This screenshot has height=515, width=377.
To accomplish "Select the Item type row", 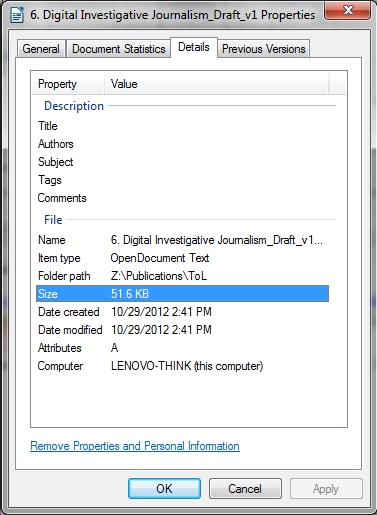I will 182,258.
